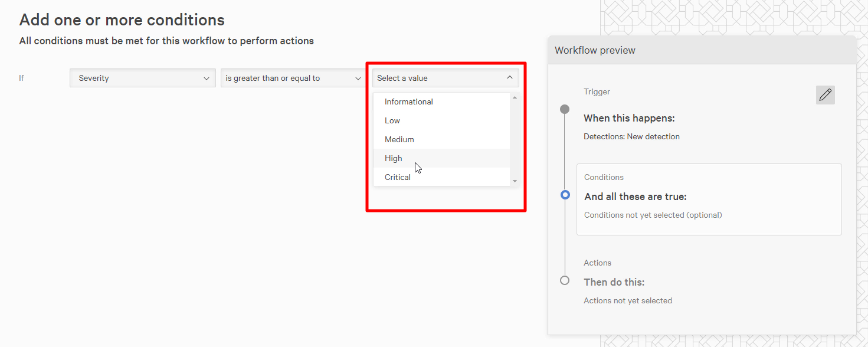Choose Critical from the dropdown list
The height and width of the screenshot is (347, 868).
pyautogui.click(x=398, y=177)
